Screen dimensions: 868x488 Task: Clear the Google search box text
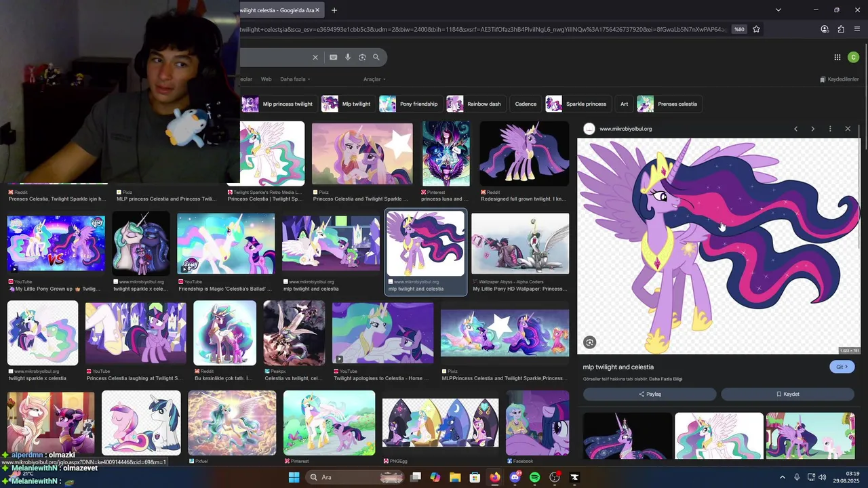[x=315, y=58]
